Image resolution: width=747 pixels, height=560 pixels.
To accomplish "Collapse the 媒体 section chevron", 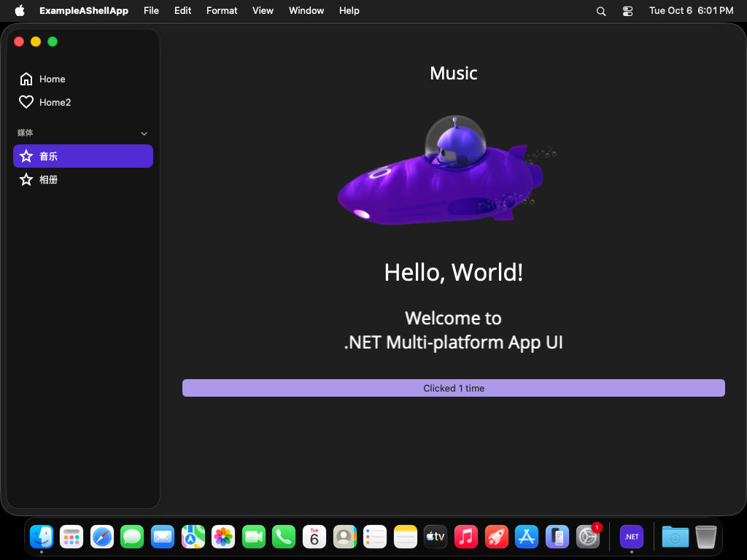I will [144, 134].
